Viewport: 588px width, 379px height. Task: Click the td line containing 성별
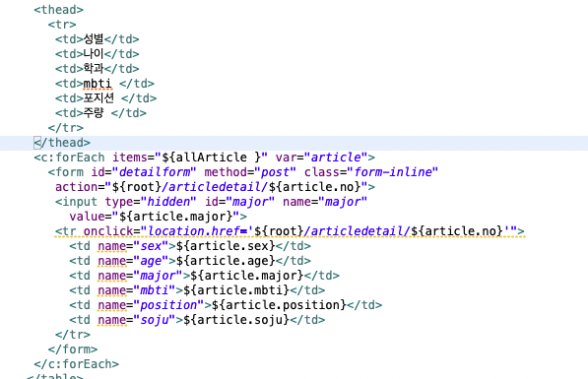tap(98, 39)
